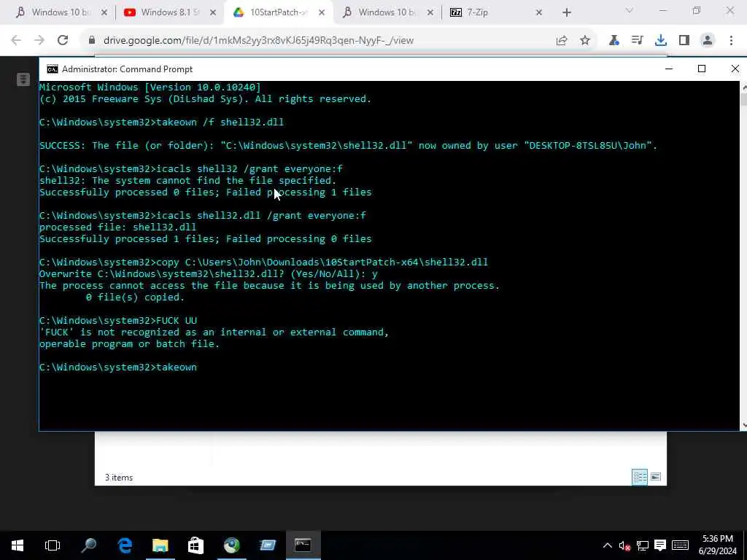Switch to the Windows 8.1 YouTube tab
Viewport: 747px width, 560px height.
162,12
